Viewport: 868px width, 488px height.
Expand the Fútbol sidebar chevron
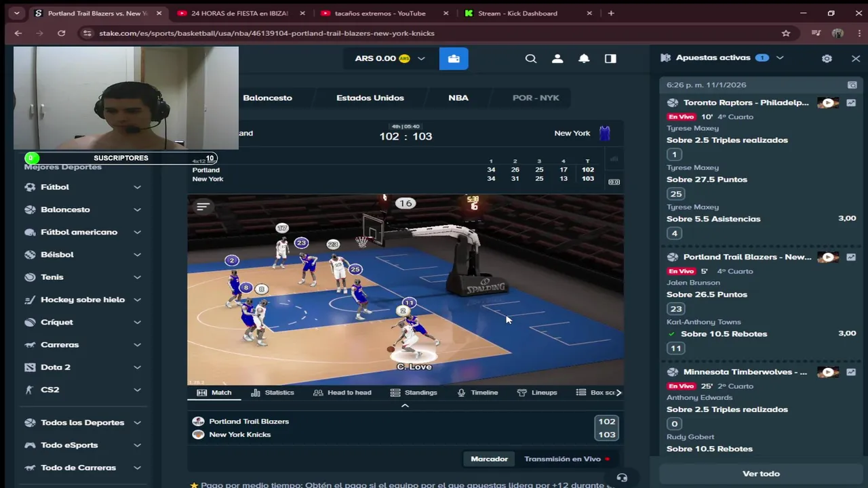pyautogui.click(x=137, y=187)
